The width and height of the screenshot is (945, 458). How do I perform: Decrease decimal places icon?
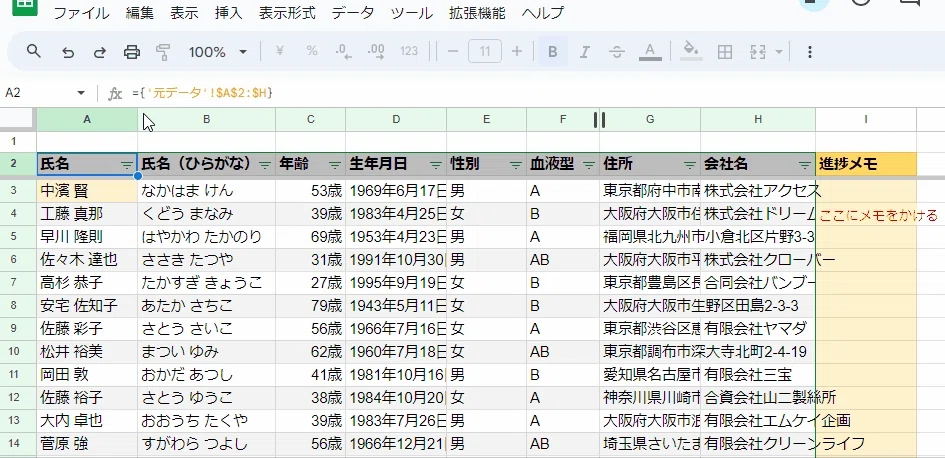tap(344, 52)
